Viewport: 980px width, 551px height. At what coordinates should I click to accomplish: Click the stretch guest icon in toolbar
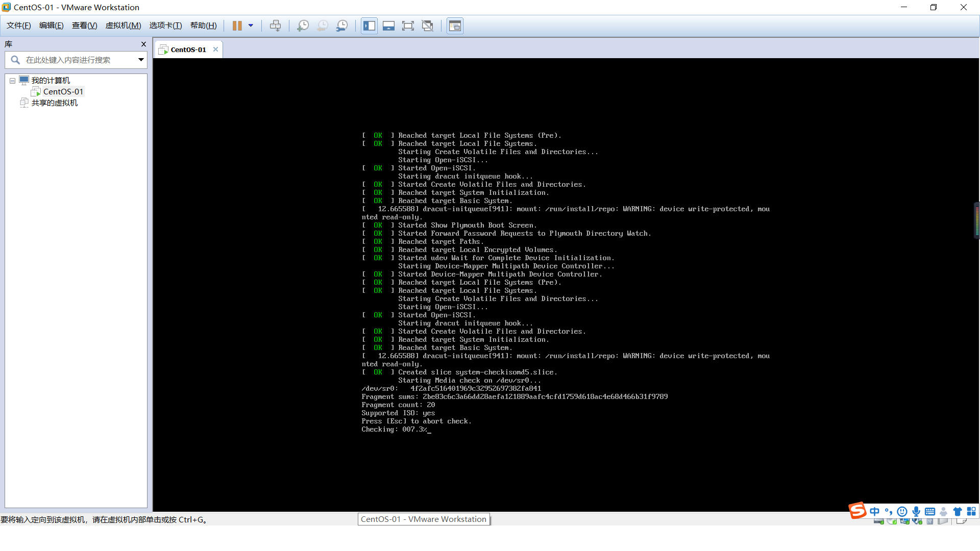tap(408, 26)
